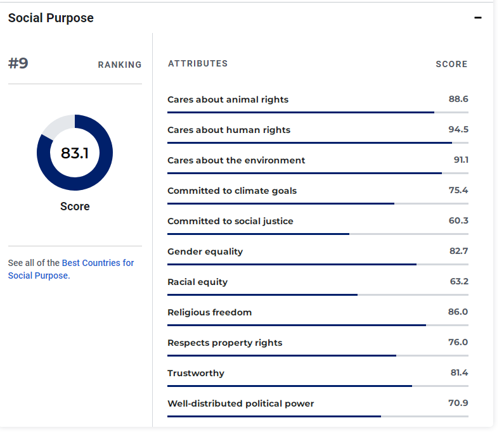Click the Trustworthy attribute row
This screenshot has width=504, height=437.
click(x=196, y=373)
